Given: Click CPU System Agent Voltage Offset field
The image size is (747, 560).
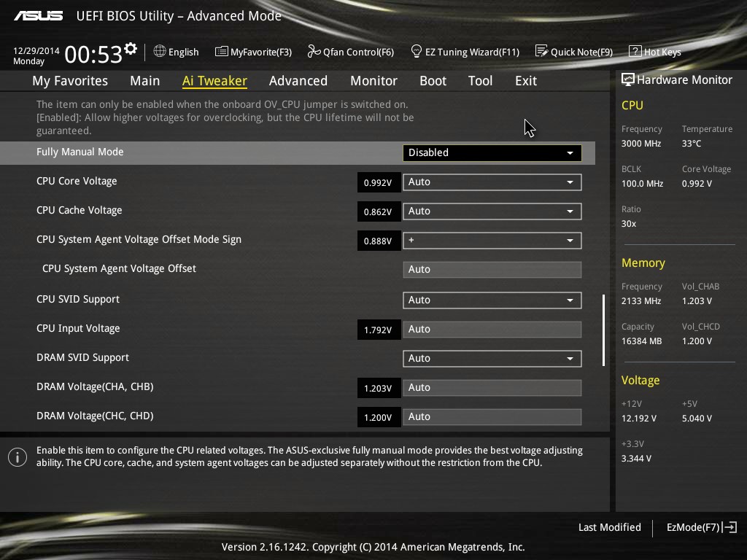Looking at the screenshot, I should [492, 270].
